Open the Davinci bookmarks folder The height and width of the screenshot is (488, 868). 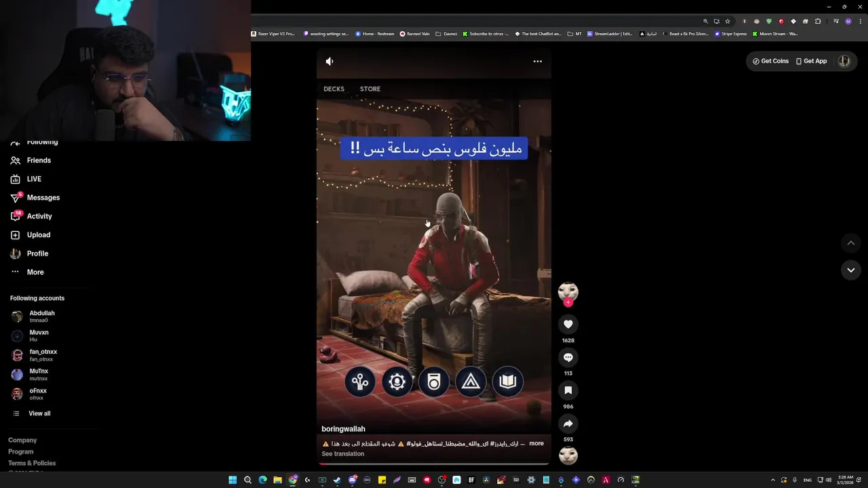pos(446,34)
